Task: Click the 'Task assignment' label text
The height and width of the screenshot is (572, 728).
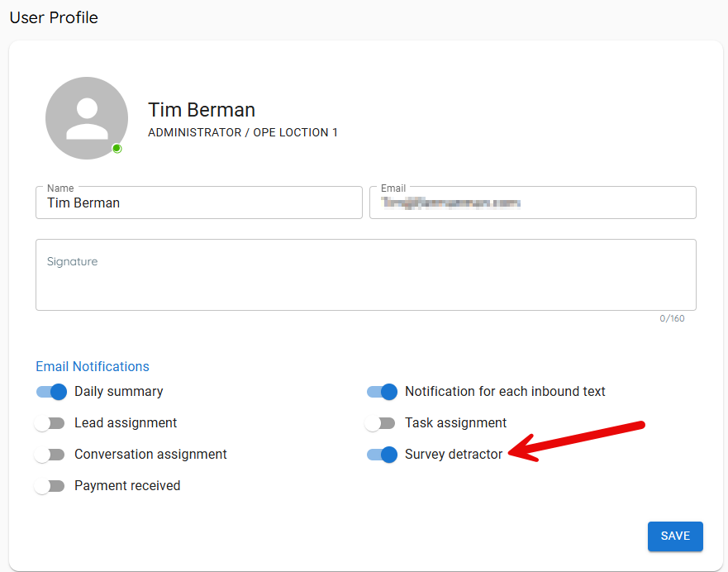Action: (x=455, y=423)
